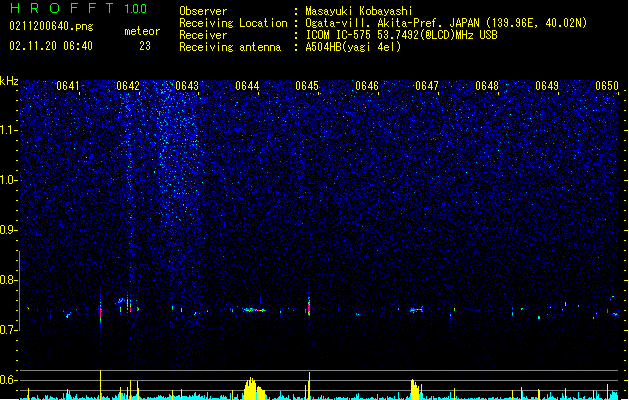This screenshot has height=400, width=629.
Task: Select observer name Masayuki Kobayashi
Action: click(359, 11)
